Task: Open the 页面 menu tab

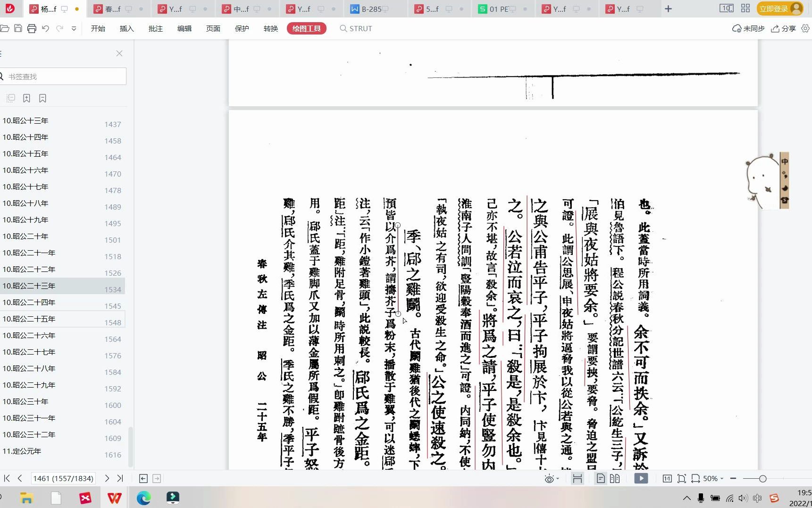Action: [213, 28]
